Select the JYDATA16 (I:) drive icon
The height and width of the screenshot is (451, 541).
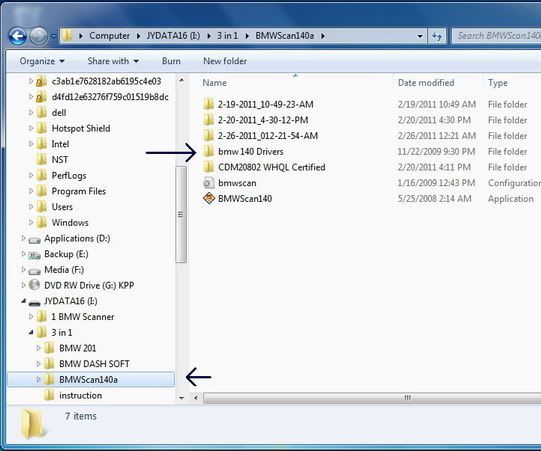pos(35,302)
